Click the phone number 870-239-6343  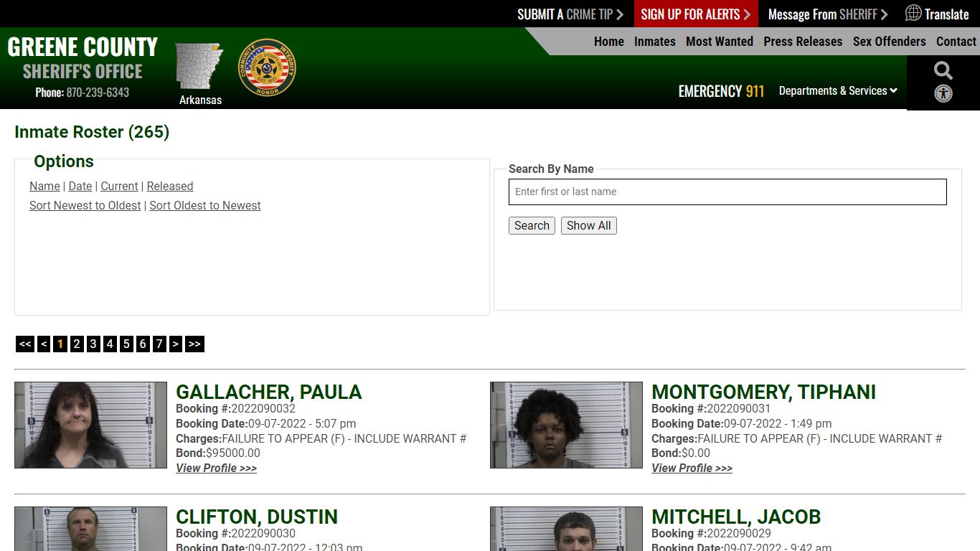point(98,93)
